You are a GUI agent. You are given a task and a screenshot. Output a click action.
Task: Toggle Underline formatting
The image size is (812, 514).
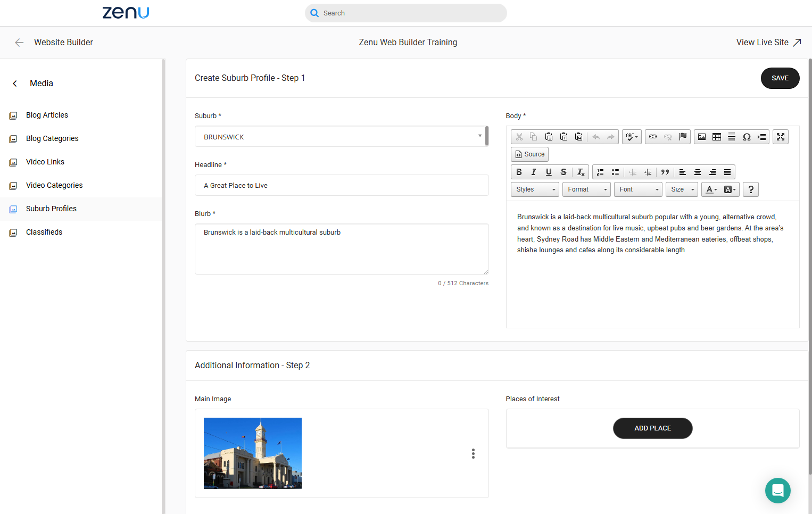[x=549, y=172]
